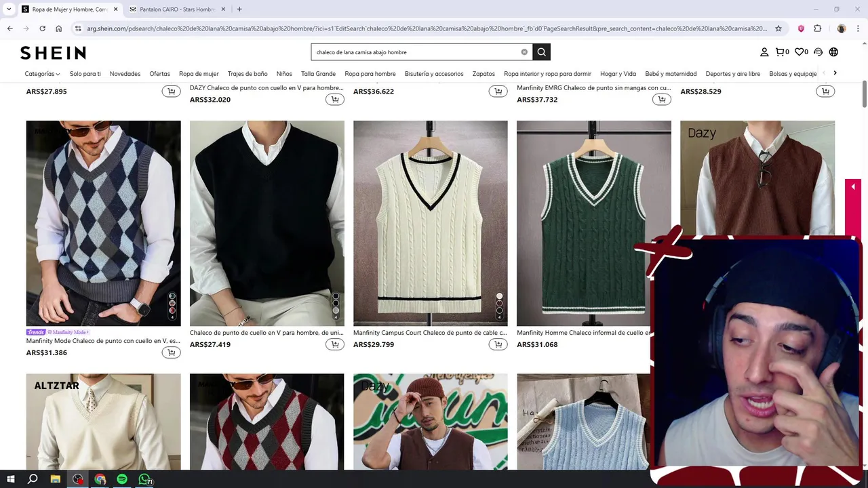The height and width of the screenshot is (488, 868).
Task: Open browser home button
Action: coord(58,28)
